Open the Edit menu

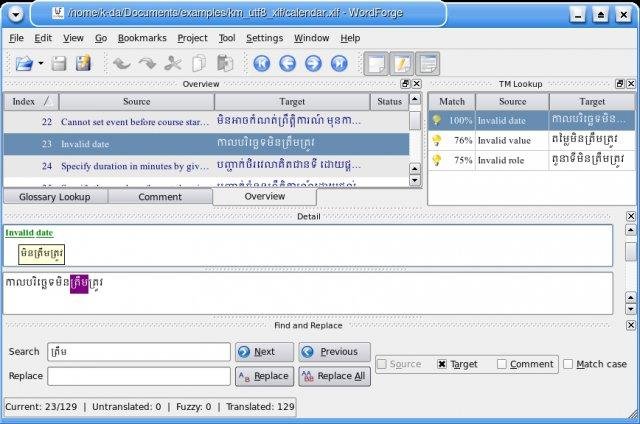click(43, 38)
